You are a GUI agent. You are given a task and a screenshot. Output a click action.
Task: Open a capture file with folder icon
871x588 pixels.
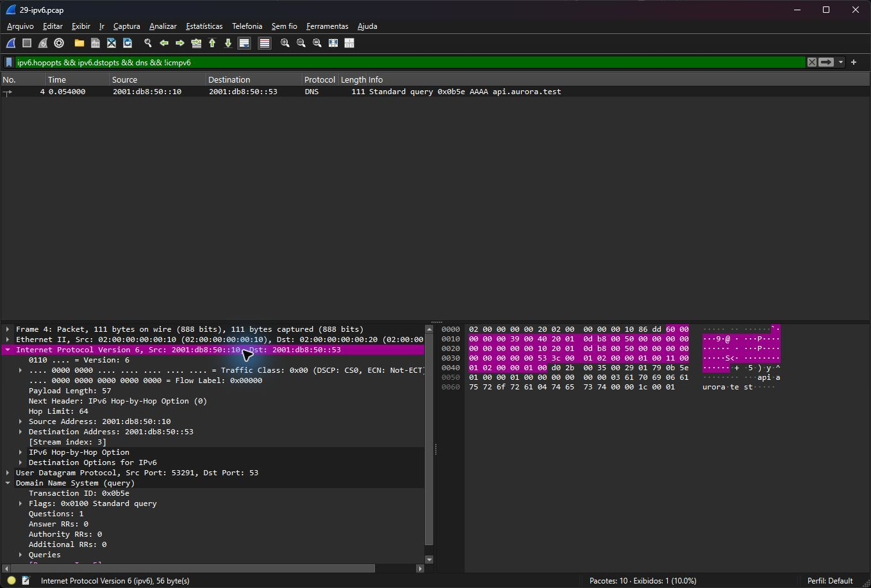point(79,43)
